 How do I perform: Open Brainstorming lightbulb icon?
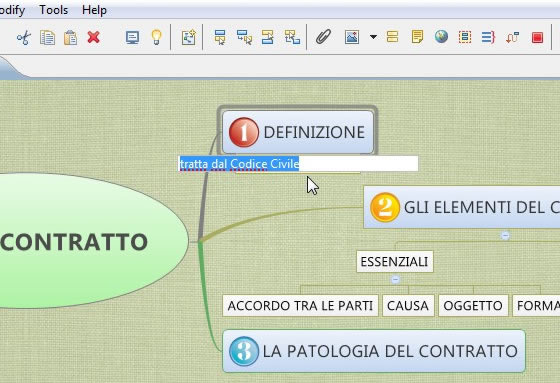tap(156, 37)
